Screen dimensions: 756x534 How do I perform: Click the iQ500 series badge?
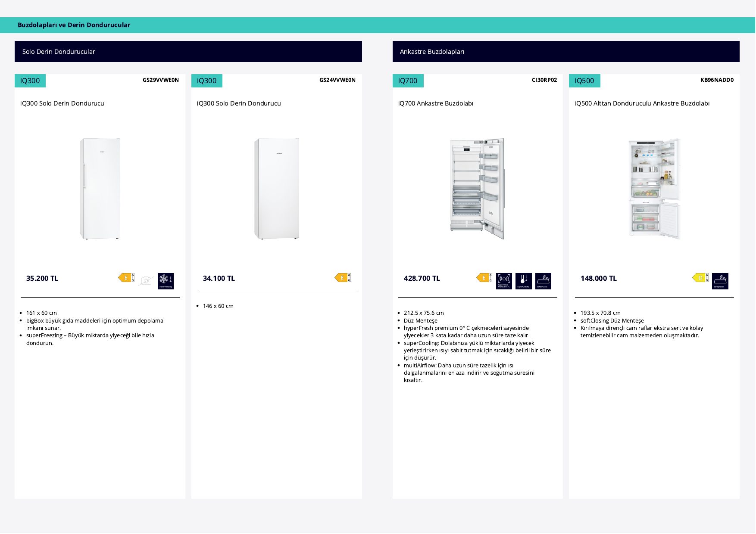click(584, 81)
